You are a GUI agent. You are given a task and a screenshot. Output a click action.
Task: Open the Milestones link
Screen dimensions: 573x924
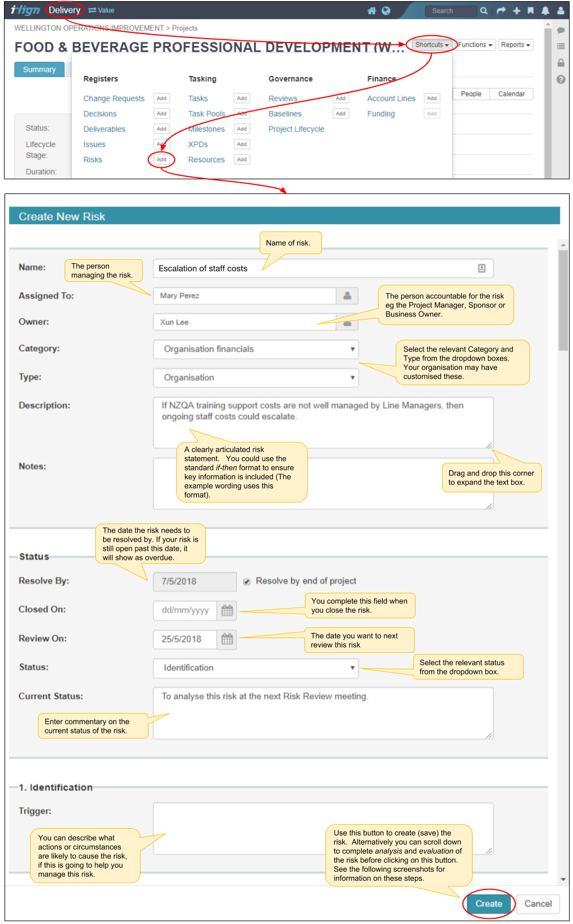tap(206, 129)
